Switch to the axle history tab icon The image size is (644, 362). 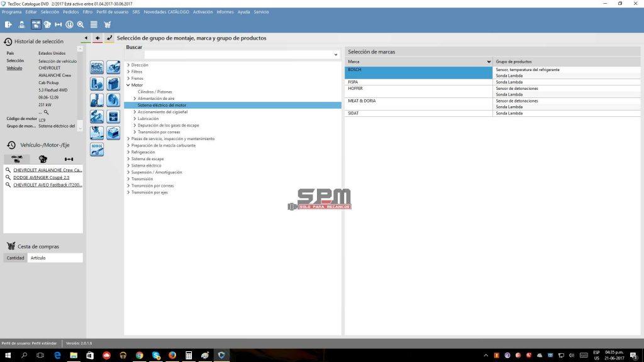tap(69, 159)
